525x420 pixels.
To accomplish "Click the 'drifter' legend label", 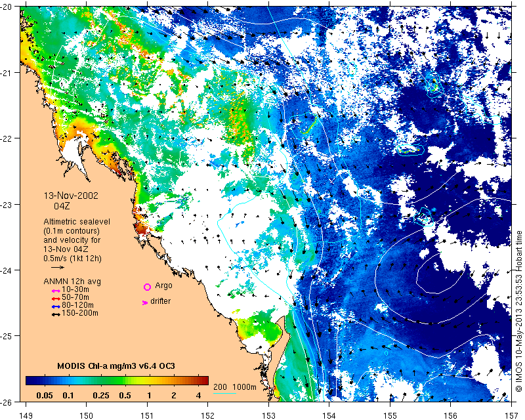I will (160, 301).
